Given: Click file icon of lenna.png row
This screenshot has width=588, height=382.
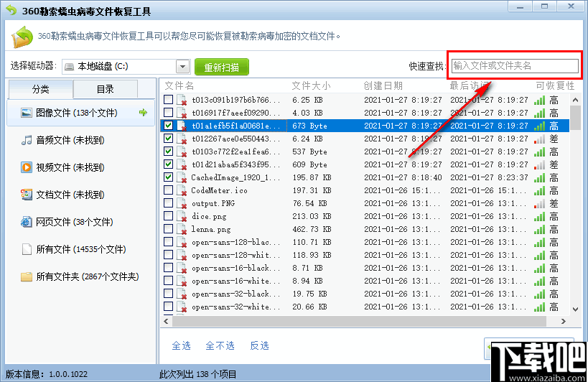Looking at the screenshot, I should pyautogui.click(x=182, y=229).
